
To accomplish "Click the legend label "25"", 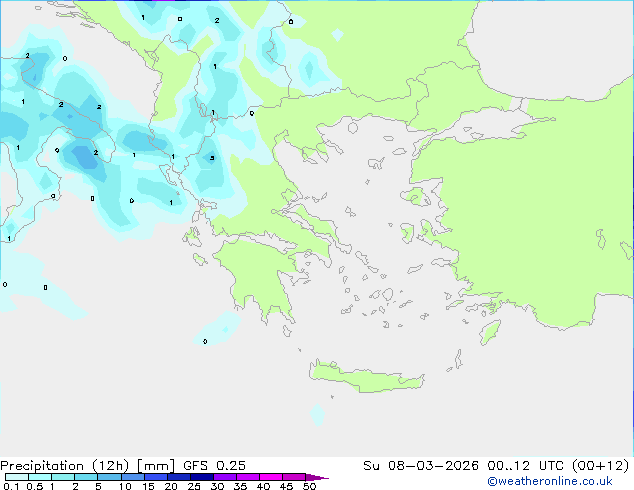I will tap(194, 486).
